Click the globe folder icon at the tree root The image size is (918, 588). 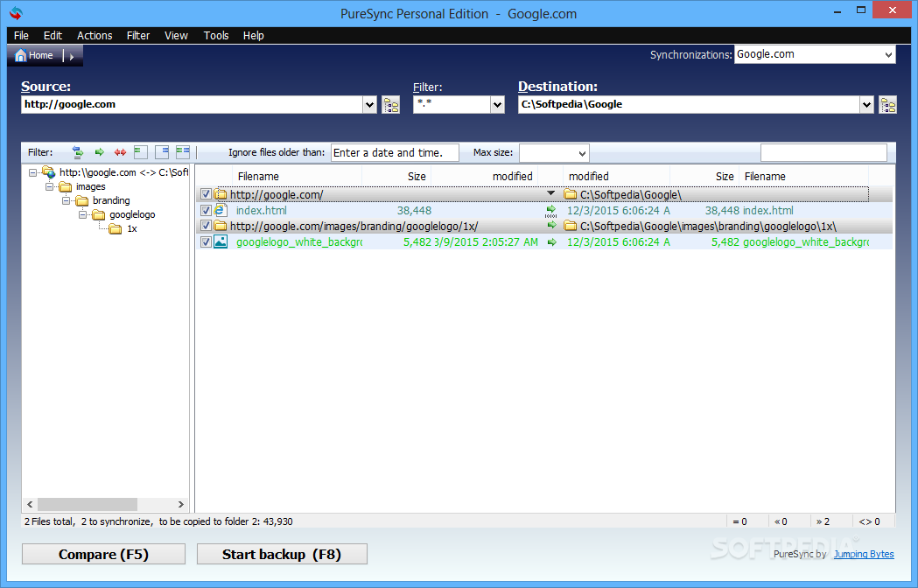pyautogui.click(x=49, y=172)
